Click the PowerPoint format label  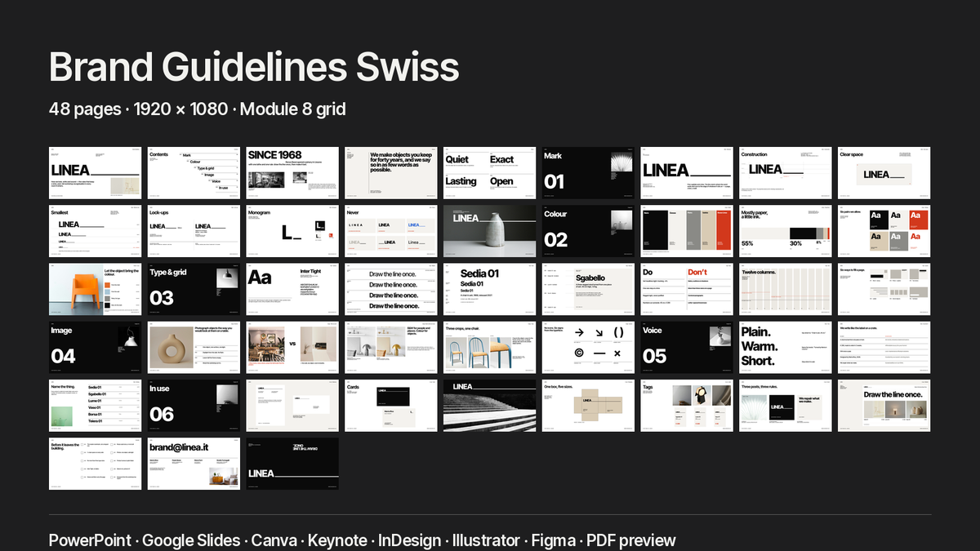[x=91, y=540]
